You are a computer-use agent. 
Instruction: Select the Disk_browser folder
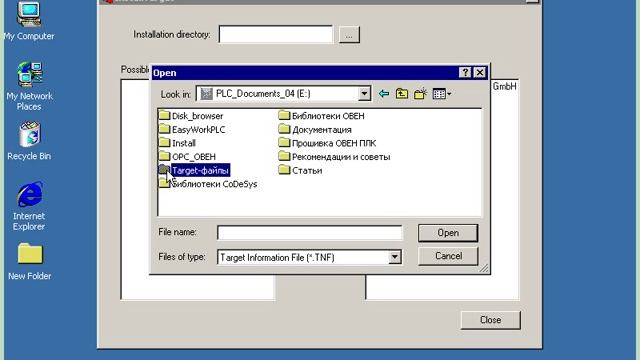(x=191, y=116)
